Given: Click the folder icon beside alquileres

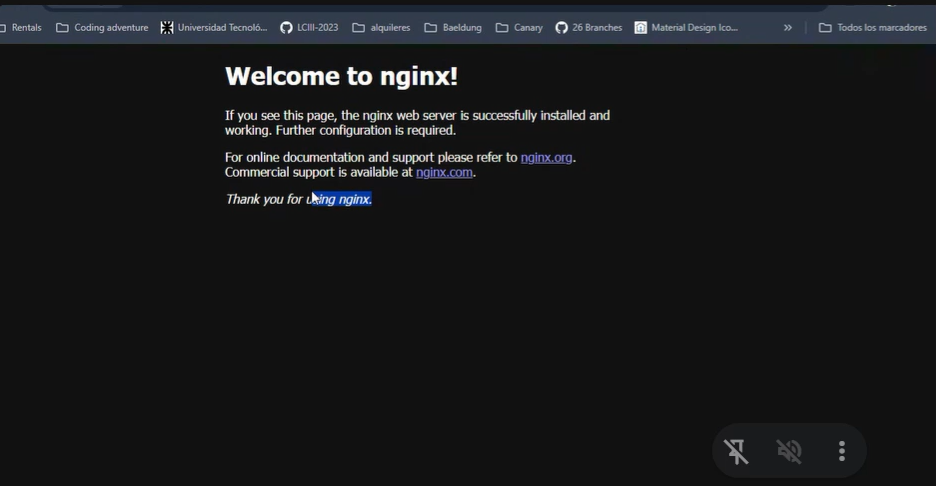Looking at the screenshot, I should [x=358, y=27].
